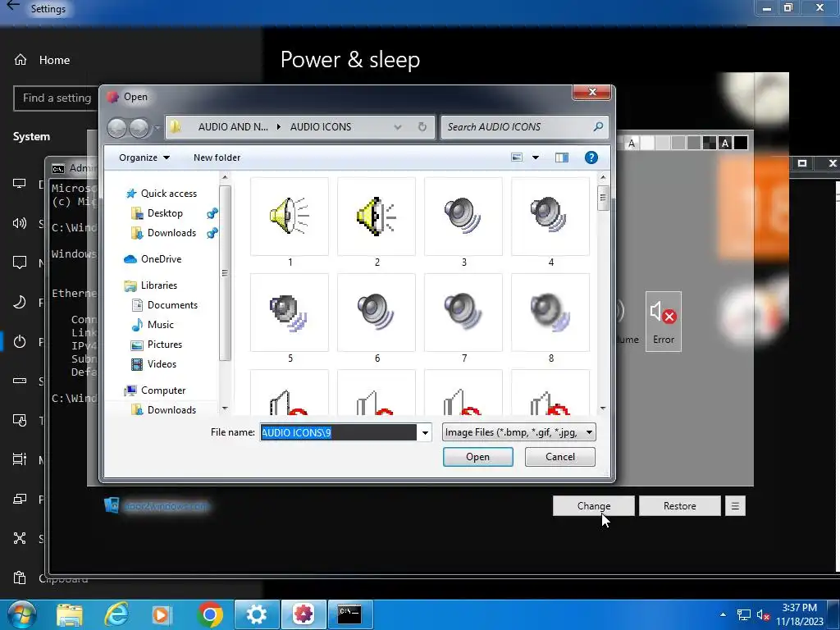Expand the address bar history dropdown
Screen dimensions: 840x630
pos(398,127)
